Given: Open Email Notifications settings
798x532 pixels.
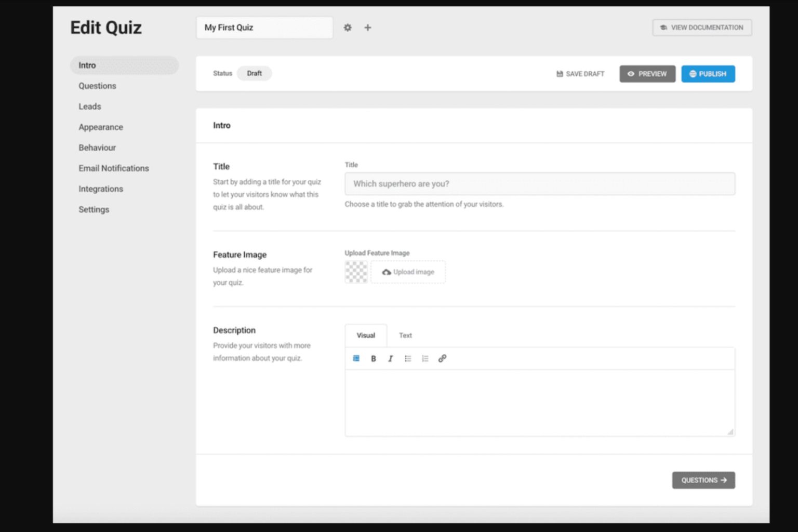Looking at the screenshot, I should [113, 168].
